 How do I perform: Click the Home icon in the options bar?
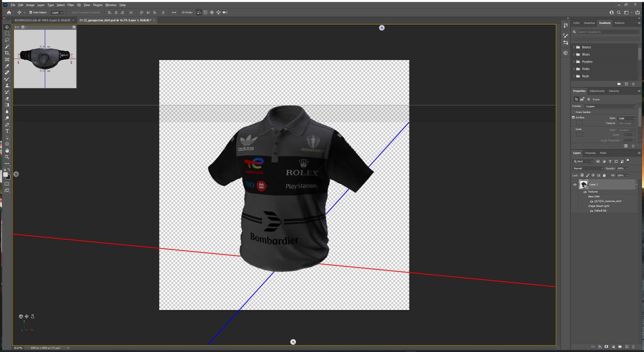9,12
